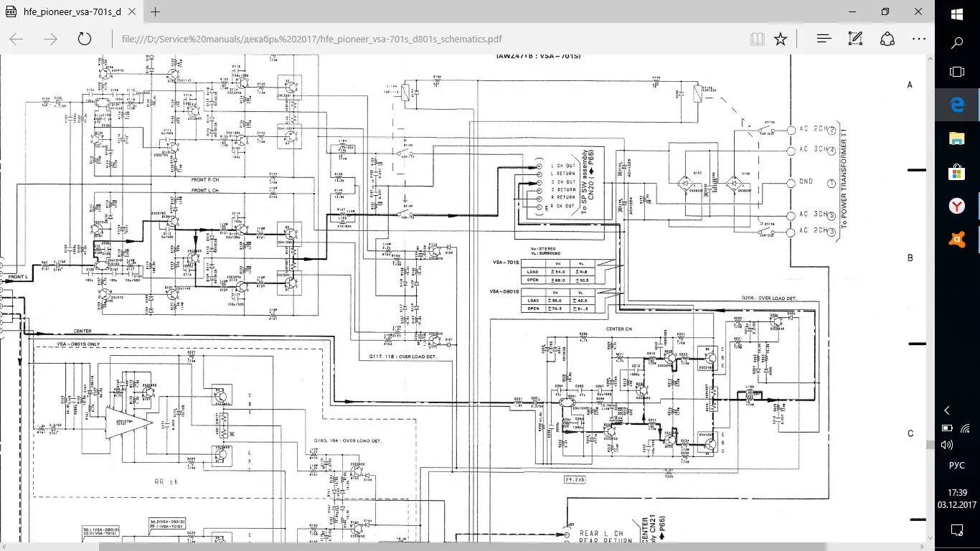The image size is (980, 551).
Task: Launch Yandex browser from the taskbar
Action: click(957, 206)
